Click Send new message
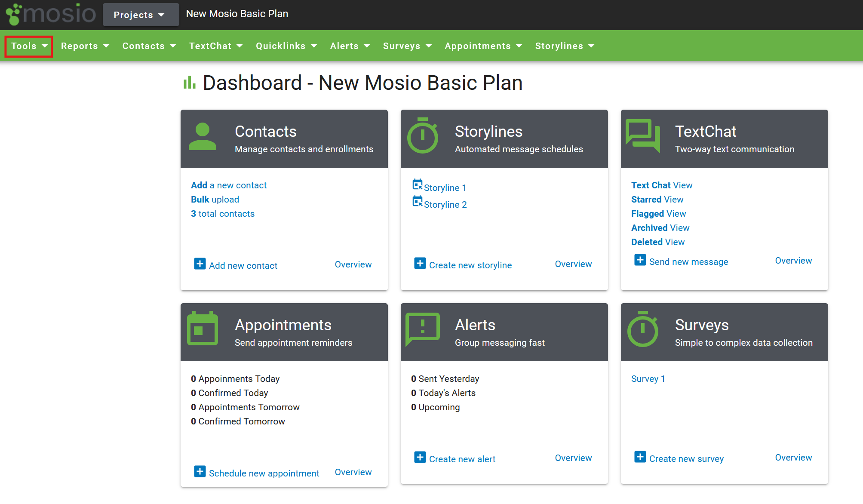This screenshot has height=504, width=863. coord(688,262)
